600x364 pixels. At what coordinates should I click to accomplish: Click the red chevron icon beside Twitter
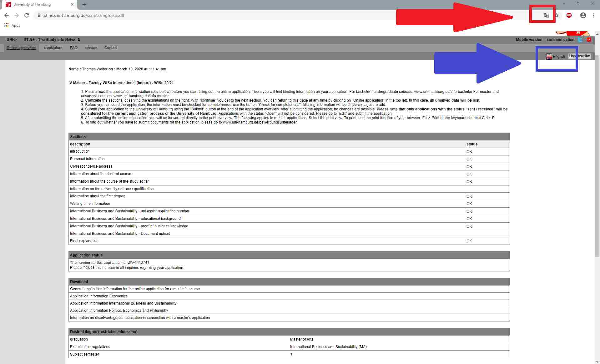point(589,40)
